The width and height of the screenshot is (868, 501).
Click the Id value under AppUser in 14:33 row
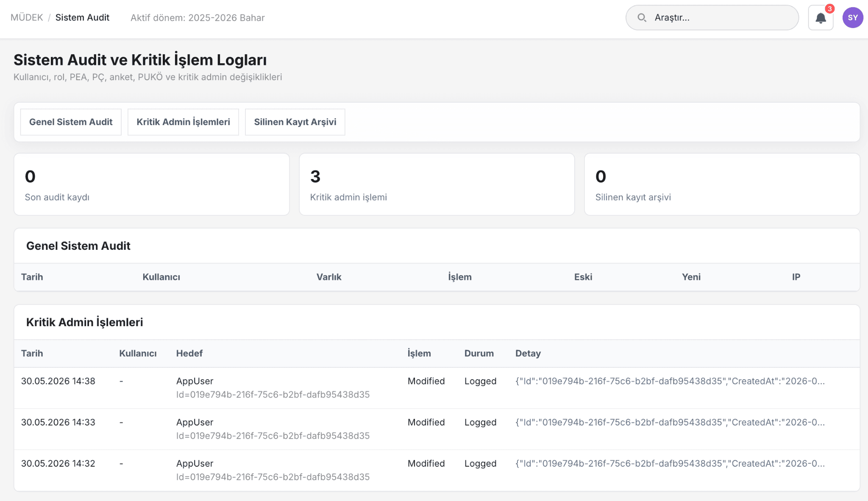coord(273,436)
